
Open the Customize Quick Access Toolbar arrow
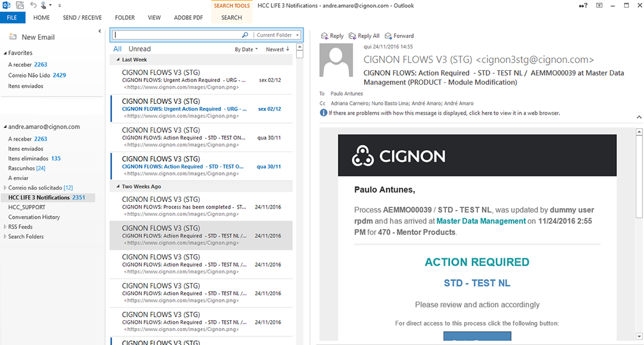pyautogui.click(x=59, y=5)
